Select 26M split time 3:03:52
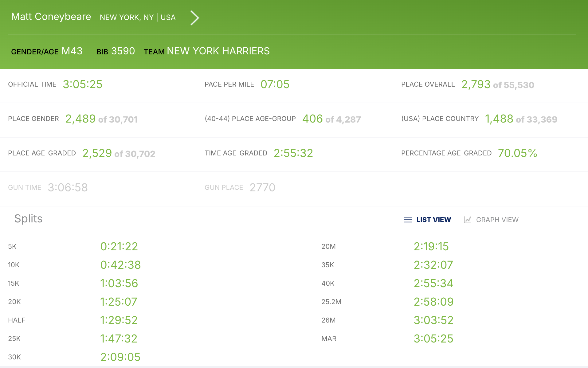Image resolution: width=588 pixels, height=368 pixels. tap(434, 320)
